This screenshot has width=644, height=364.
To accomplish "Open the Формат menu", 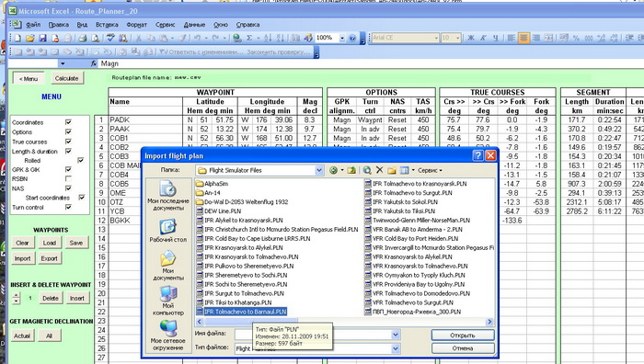I will coord(137,25).
